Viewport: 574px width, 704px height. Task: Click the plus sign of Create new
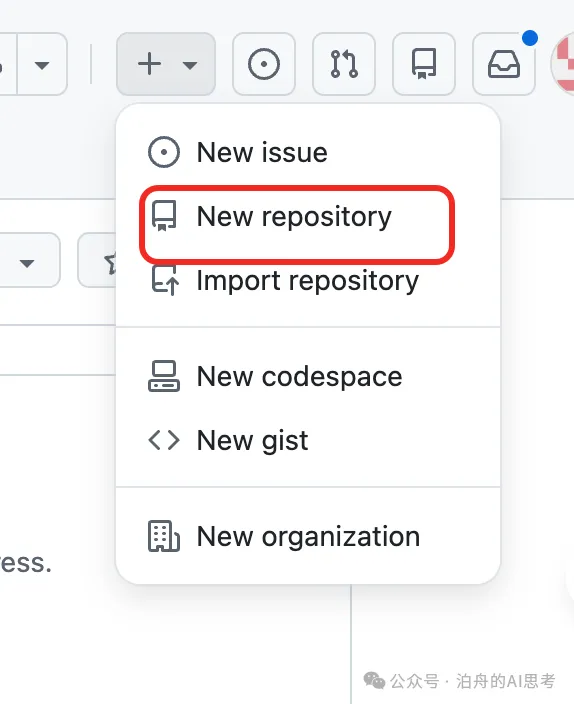(150, 64)
